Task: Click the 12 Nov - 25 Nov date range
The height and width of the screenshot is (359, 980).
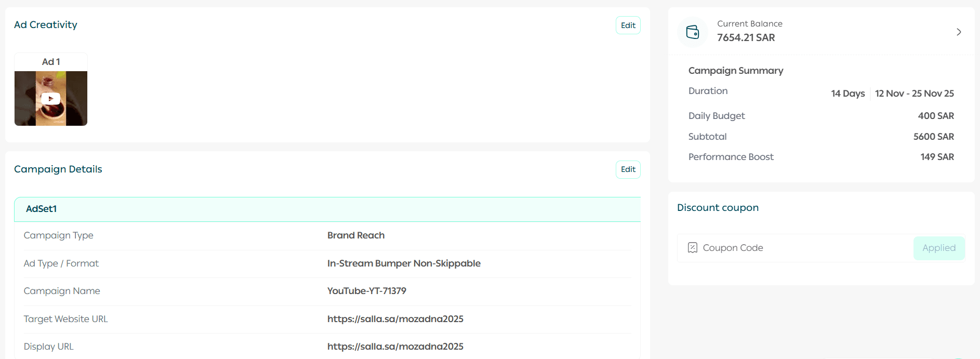Action: tap(914, 94)
